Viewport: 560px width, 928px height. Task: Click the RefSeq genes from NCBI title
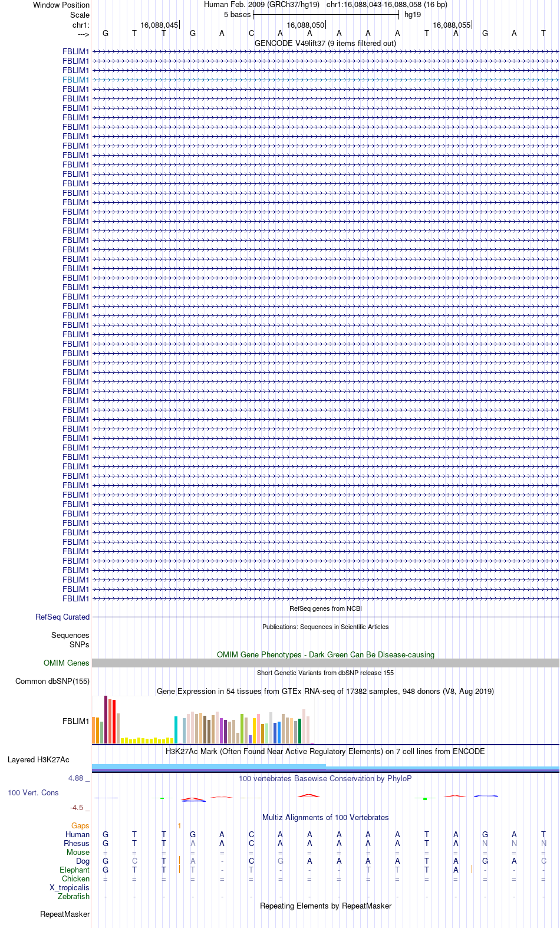325,608
